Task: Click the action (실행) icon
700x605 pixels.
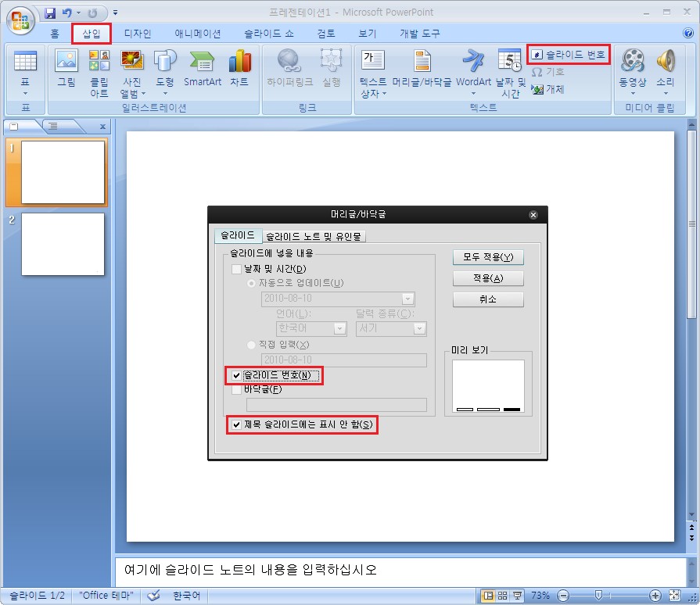Action: [332, 60]
